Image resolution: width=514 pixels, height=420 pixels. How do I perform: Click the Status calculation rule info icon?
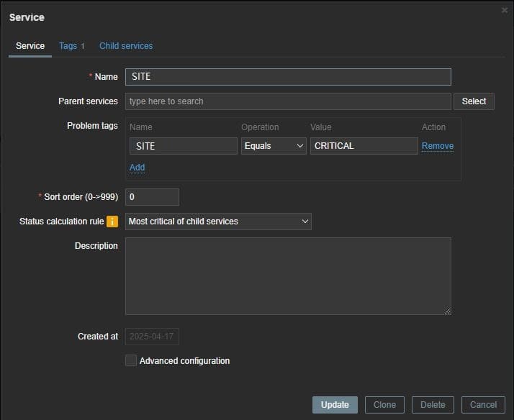point(112,222)
